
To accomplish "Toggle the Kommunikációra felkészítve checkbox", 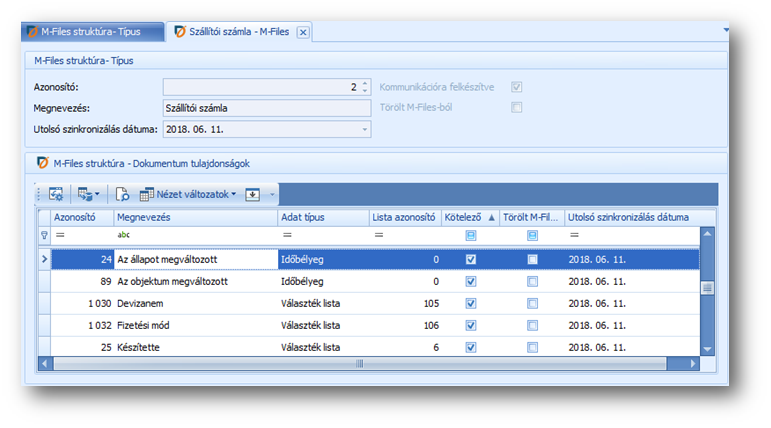I will point(517,87).
